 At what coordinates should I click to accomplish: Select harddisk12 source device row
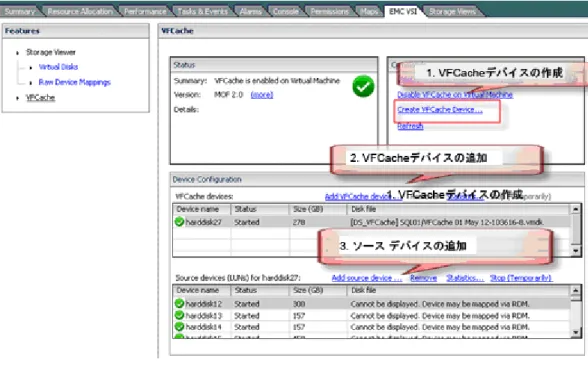(x=372, y=303)
